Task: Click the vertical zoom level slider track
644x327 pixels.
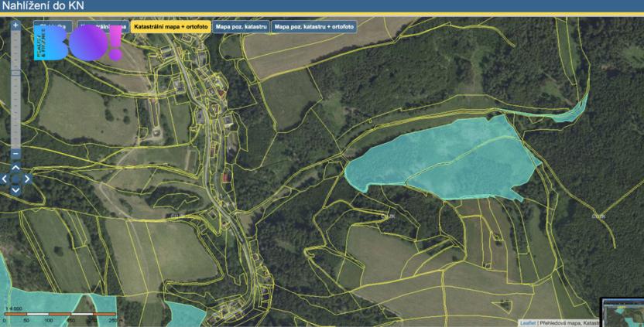Action: click(x=15, y=108)
